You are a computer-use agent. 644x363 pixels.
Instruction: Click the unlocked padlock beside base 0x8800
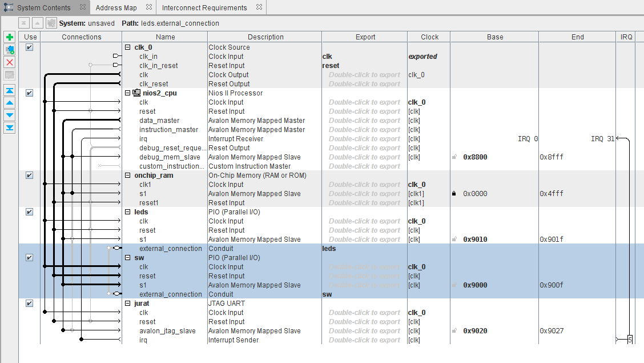454,157
